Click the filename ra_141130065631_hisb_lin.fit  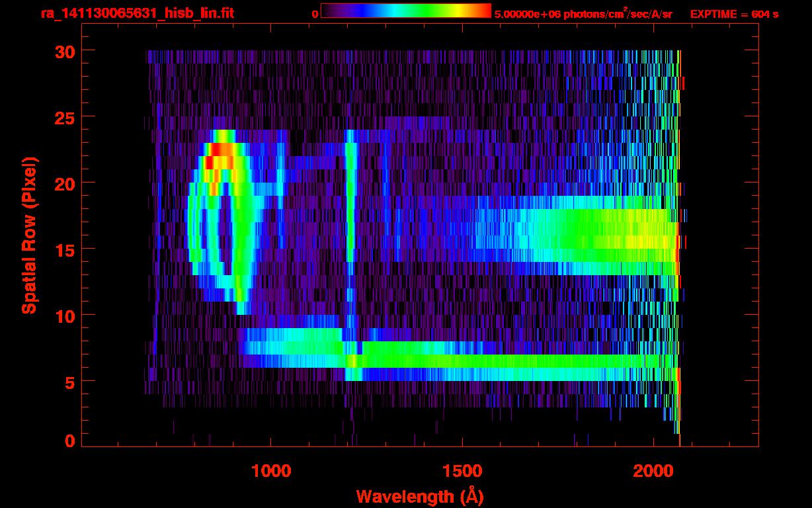(x=137, y=13)
